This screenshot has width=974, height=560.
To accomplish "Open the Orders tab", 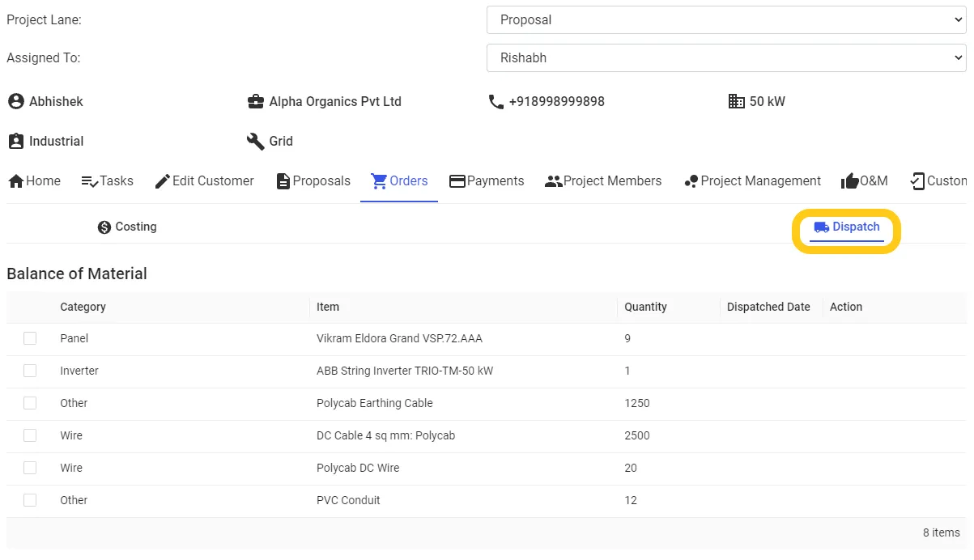I will pos(399,181).
